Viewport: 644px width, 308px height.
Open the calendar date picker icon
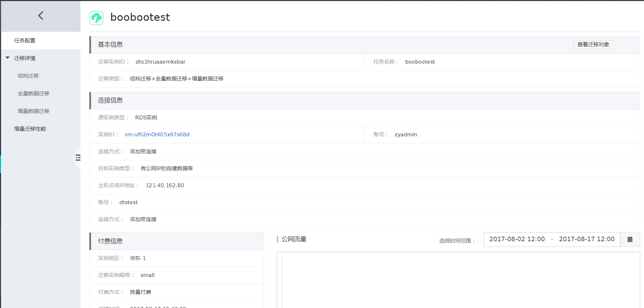point(630,239)
